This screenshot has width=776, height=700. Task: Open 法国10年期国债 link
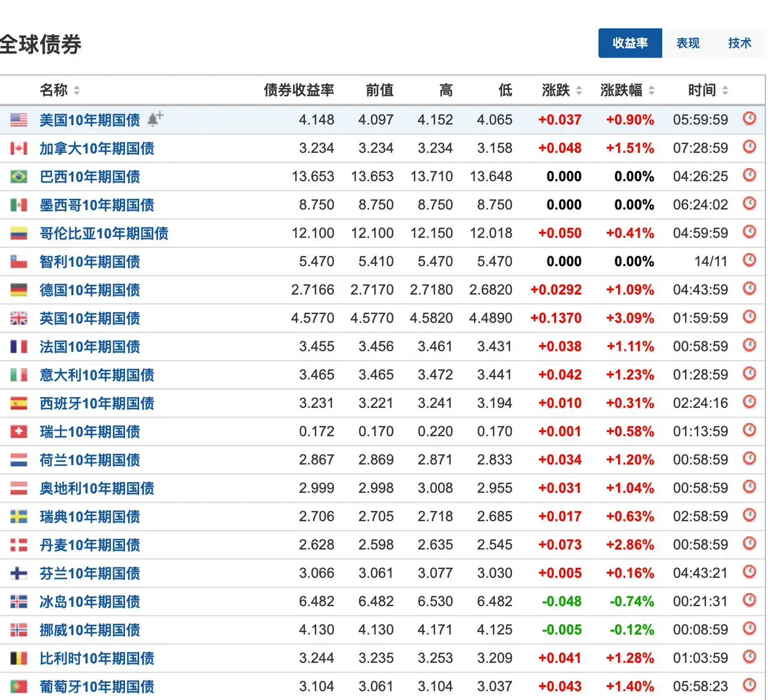point(89,346)
